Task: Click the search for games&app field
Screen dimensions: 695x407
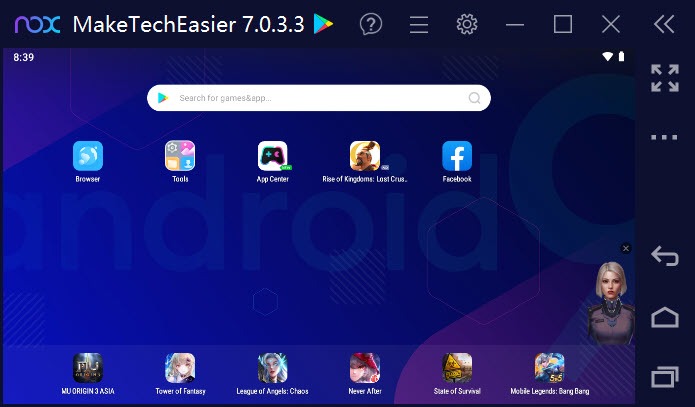Action: point(319,98)
